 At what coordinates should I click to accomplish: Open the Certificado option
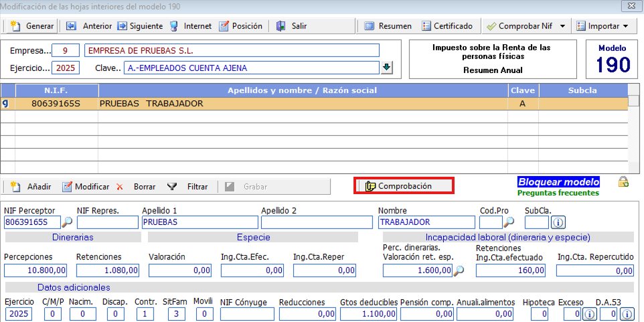click(x=447, y=26)
